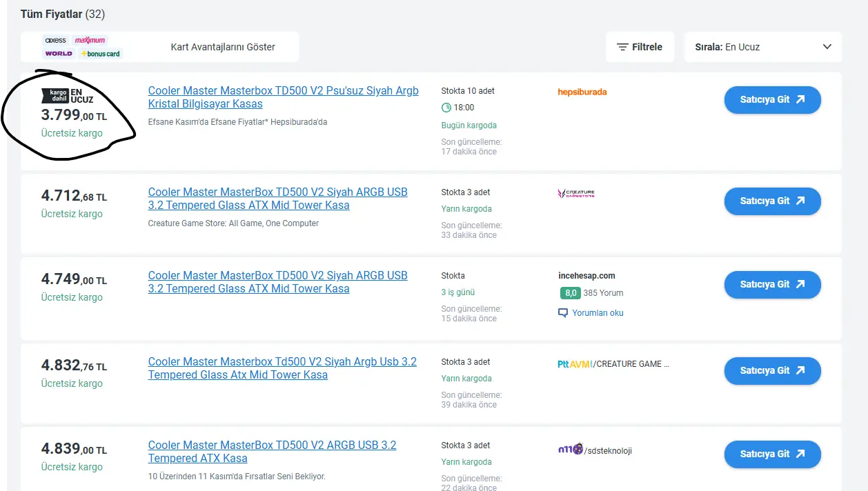Click the kargo dahil badge
The width and height of the screenshot is (868, 491).
point(55,95)
